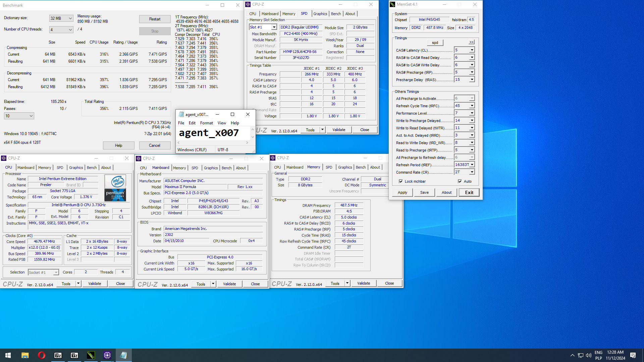Click Close button in Mainboard CPU-Z

click(x=255, y=284)
